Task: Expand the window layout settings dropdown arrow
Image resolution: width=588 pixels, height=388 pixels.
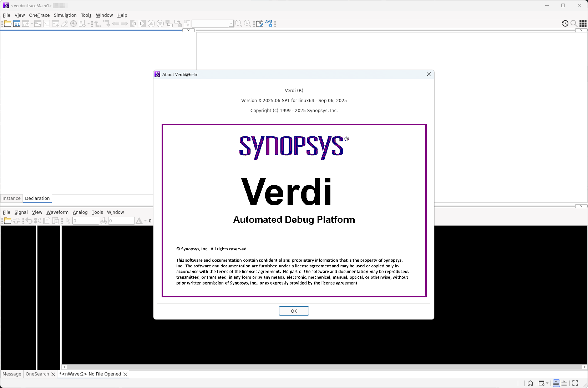Action: (547, 383)
